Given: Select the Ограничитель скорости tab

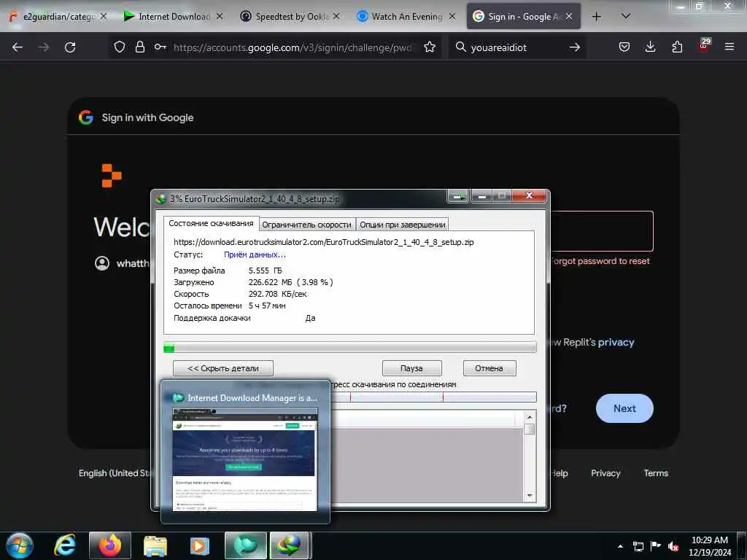Looking at the screenshot, I should [x=307, y=225].
